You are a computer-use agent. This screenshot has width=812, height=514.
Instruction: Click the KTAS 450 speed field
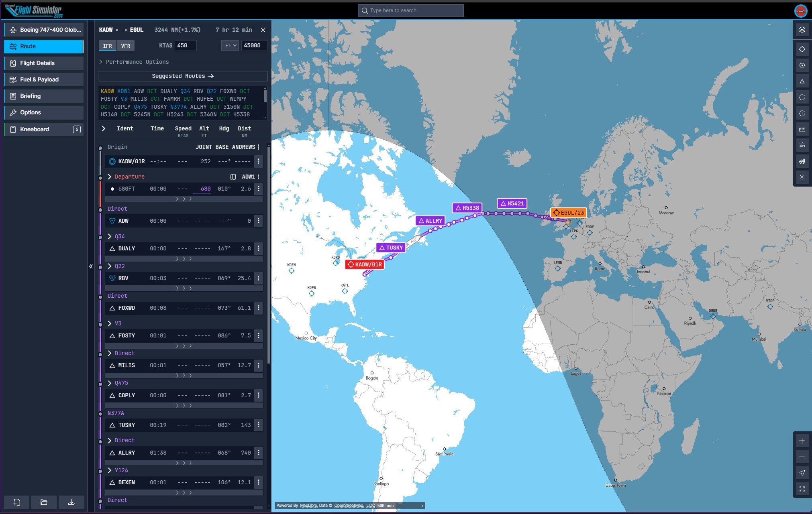pyautogui.click(x=186, y=46)
